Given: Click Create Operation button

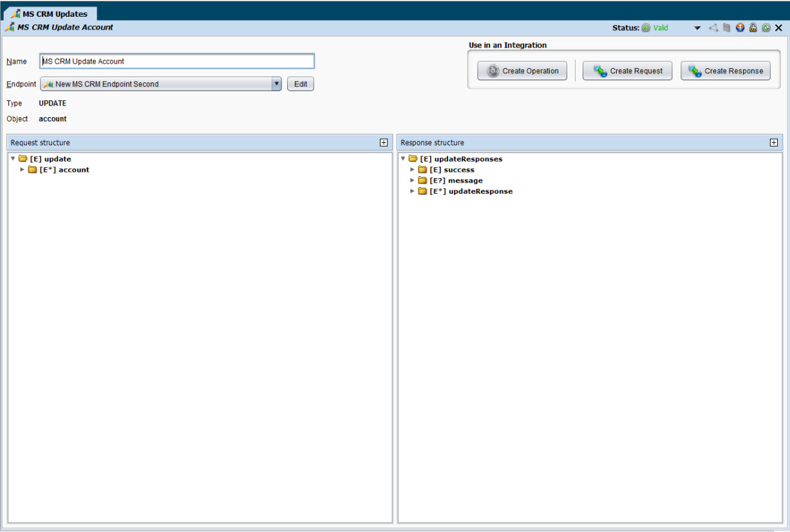Looking at the screenshot, I should tap(522, 71).
